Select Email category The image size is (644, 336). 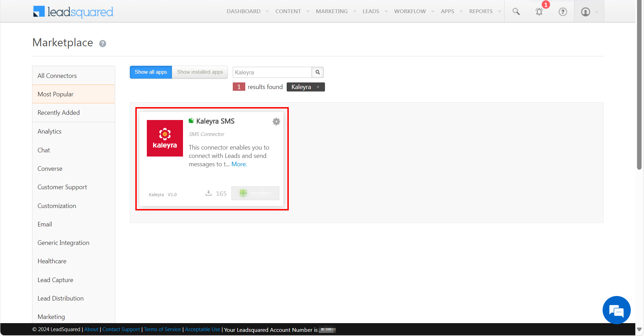point(73,224)
